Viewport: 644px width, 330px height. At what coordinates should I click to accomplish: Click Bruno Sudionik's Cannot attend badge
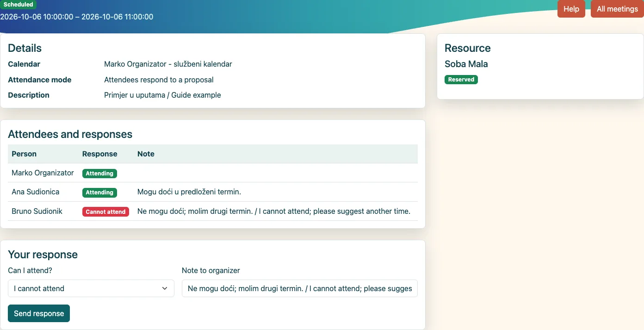(105, 212)
